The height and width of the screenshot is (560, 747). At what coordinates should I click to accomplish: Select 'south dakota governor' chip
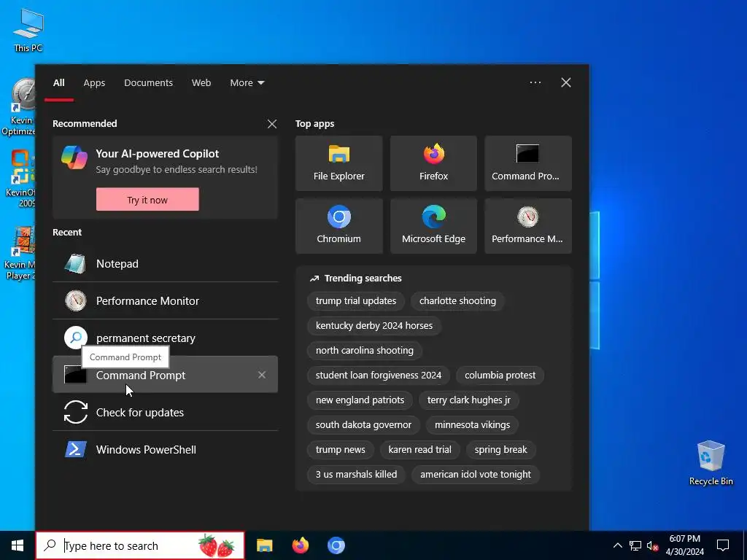tap(363, 425)
